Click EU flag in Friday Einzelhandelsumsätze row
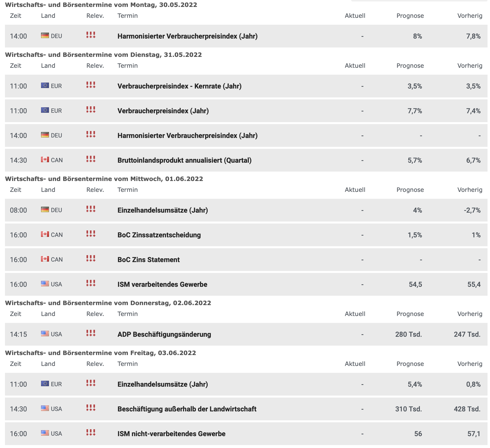 [45, 384]
